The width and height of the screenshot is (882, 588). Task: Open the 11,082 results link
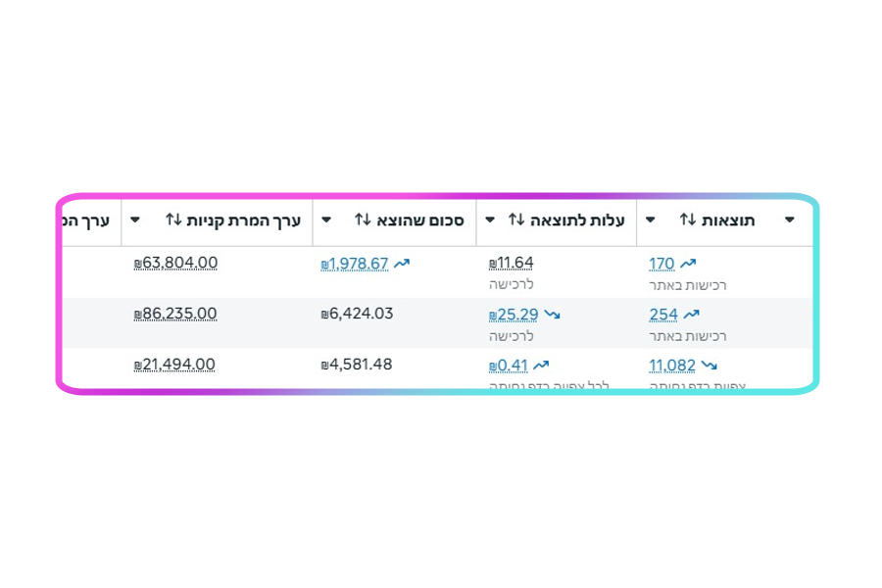tap(672, 366)
